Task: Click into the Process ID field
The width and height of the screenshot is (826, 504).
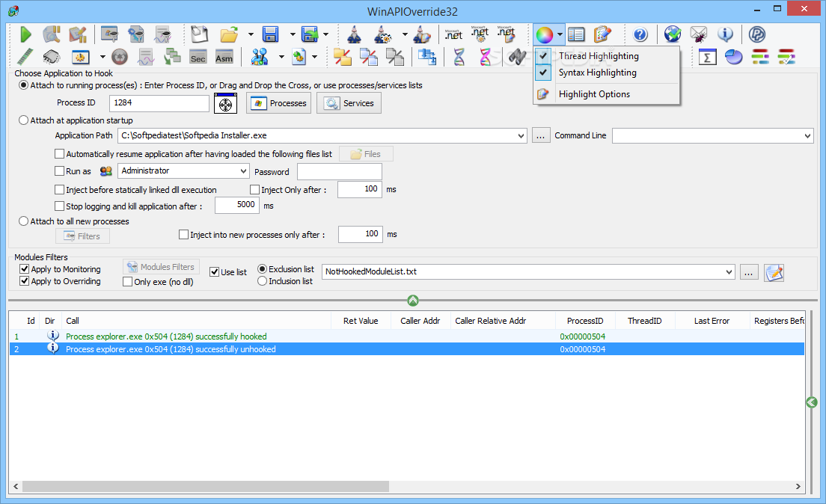Action: pos(159,103)
